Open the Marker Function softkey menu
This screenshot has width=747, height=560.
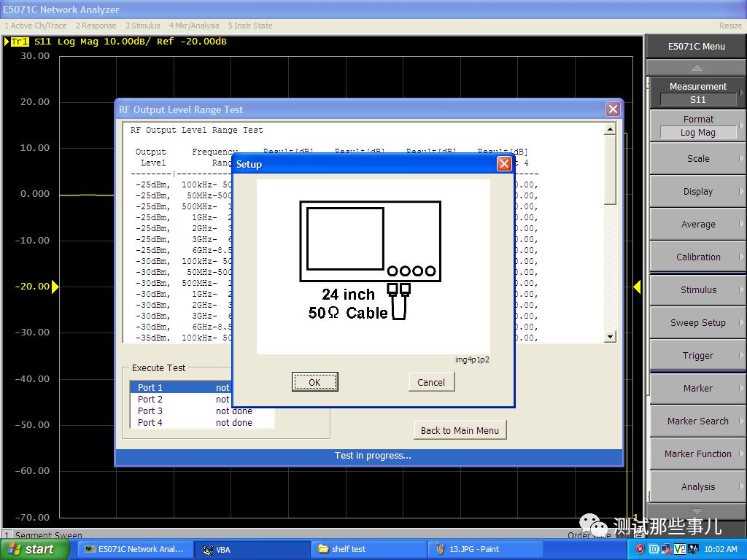(697, 454)
